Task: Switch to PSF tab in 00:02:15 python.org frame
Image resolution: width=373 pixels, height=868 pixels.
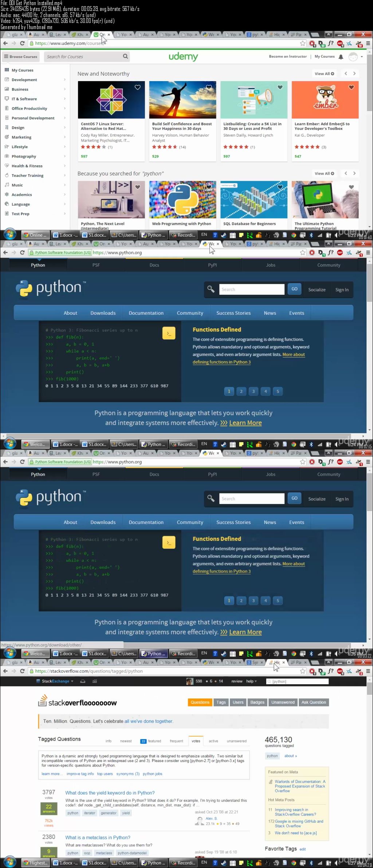Action: coord(96,265)
